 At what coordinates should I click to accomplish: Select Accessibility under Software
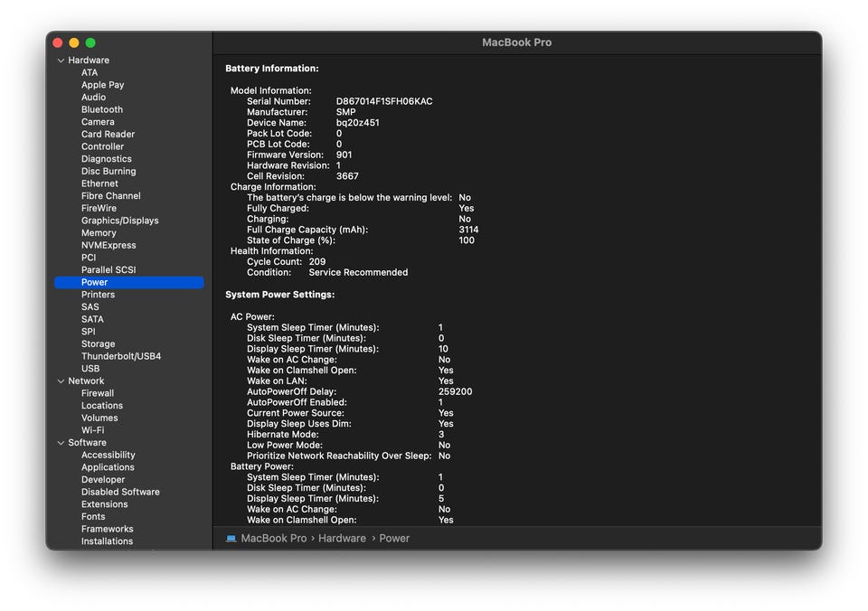tap(108, 455)
